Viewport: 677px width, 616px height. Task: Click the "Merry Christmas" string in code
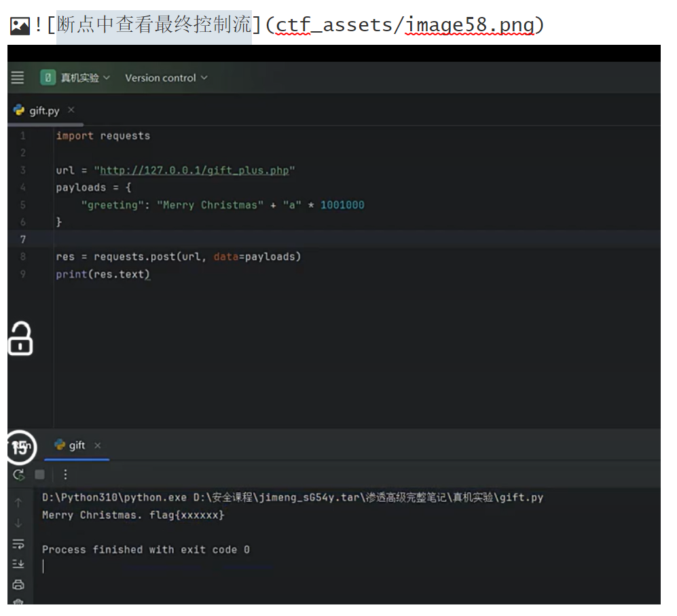pos(211,205)
